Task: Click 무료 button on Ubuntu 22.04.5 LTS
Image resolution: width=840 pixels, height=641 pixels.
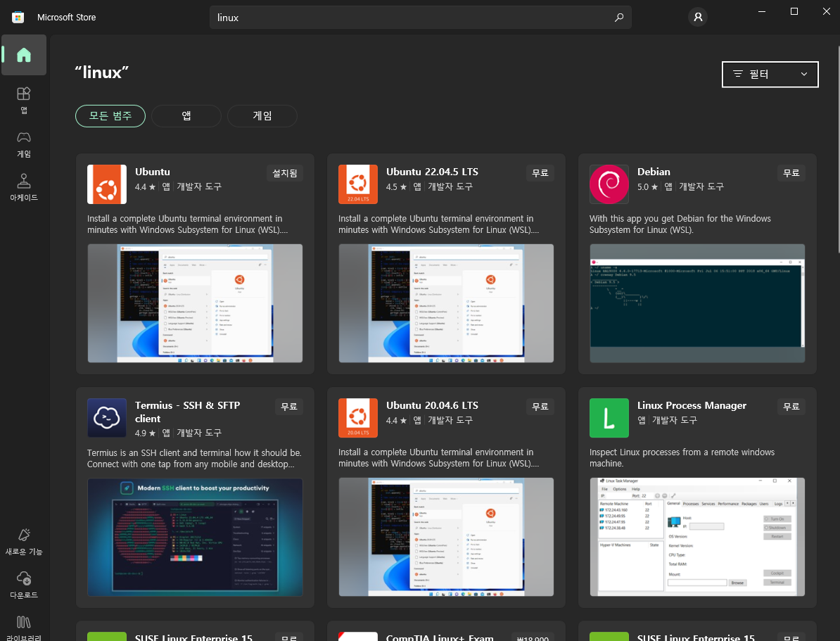Action: click(x=540, y=173)
